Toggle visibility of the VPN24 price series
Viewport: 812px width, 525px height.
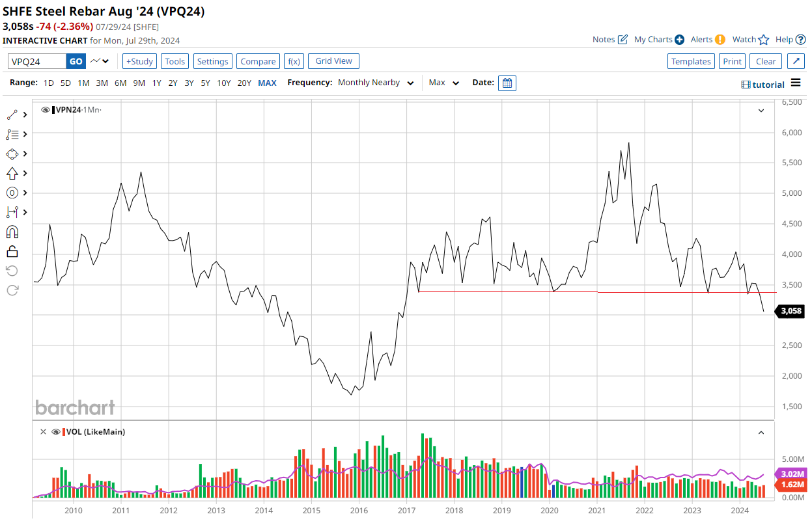(46, 110)
